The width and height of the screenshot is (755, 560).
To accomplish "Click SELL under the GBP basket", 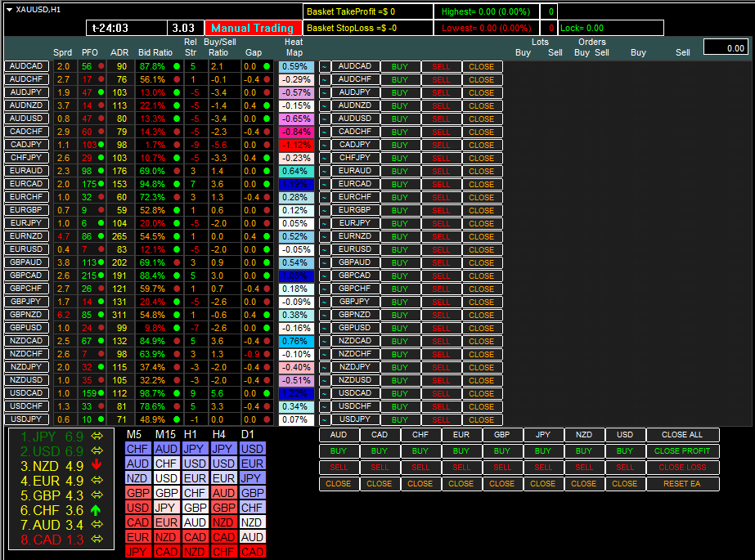I will coord(502,467).
